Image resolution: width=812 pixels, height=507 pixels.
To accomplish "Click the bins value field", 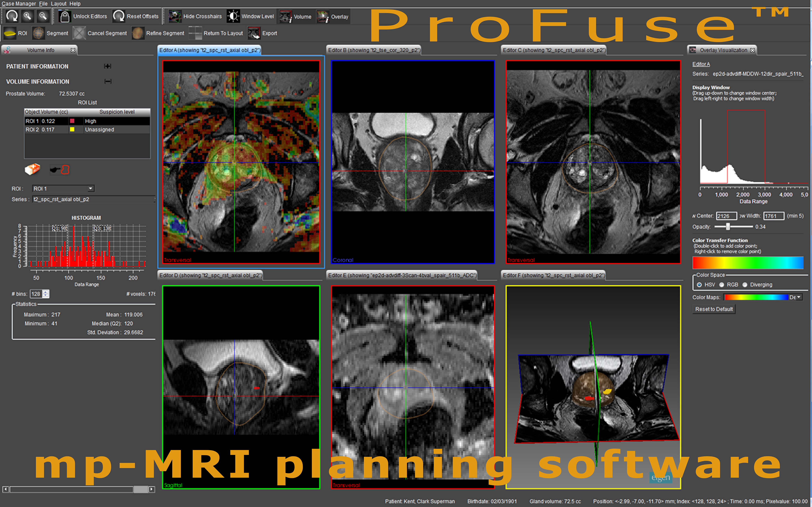I will 36,294.
